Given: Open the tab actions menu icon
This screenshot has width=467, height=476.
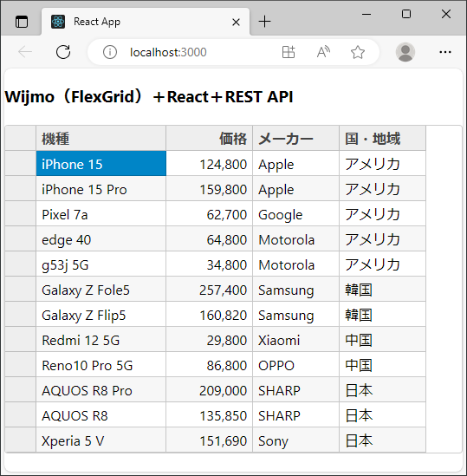Looking at the screenshot, I should click(22, 23).
